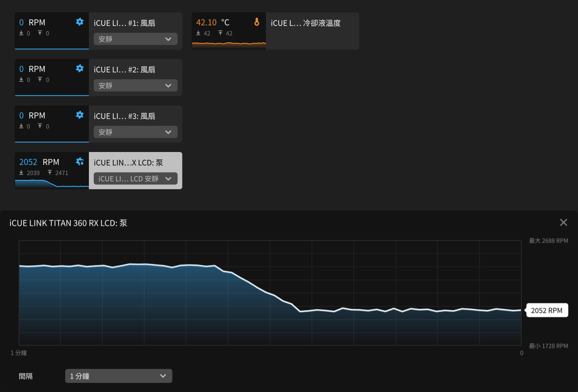Viewport: 578px width, 392px height.
Task: Click the fan #2 gear icon
Action: [80, 69]
